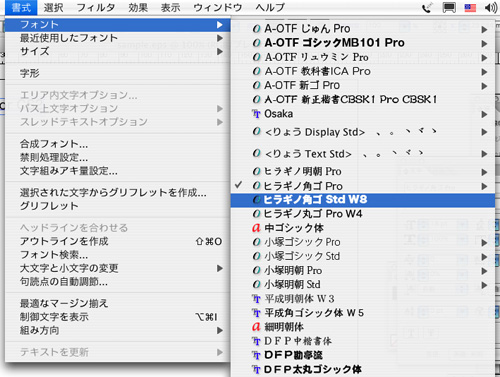
Task: Select font DFP中楷書体
Action: point(363,341)
